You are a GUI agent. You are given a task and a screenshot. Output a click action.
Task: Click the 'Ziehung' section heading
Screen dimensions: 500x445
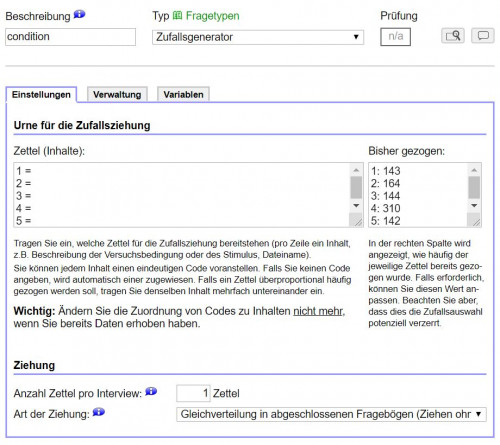click(34, 365)
